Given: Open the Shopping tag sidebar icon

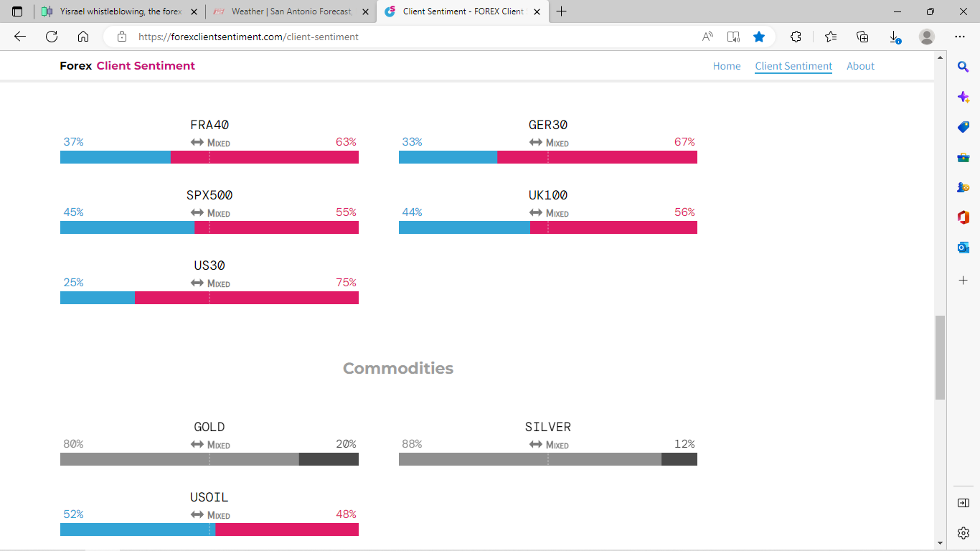Looking at the screenshot, I should (963, 127).
